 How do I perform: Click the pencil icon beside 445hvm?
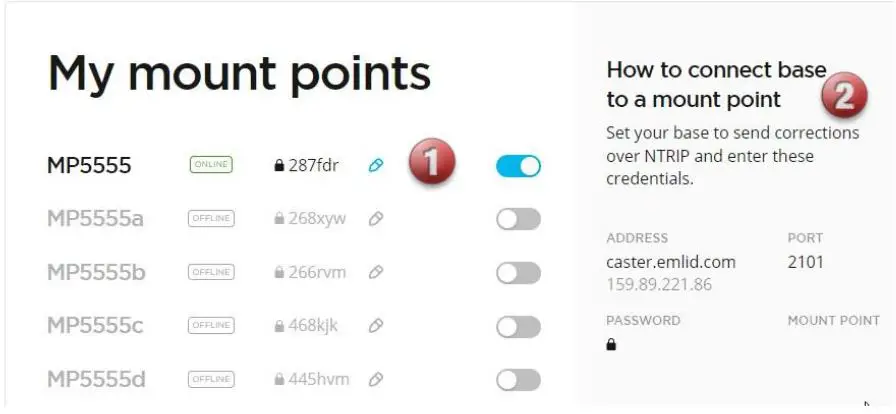376,380
